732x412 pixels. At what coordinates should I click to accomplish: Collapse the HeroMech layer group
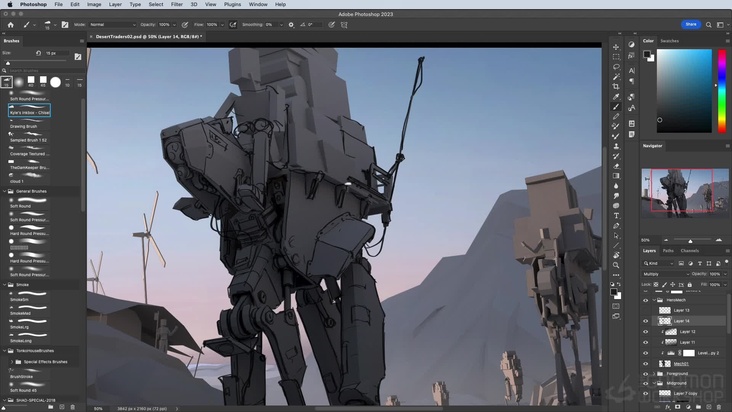tap(654, 300)
